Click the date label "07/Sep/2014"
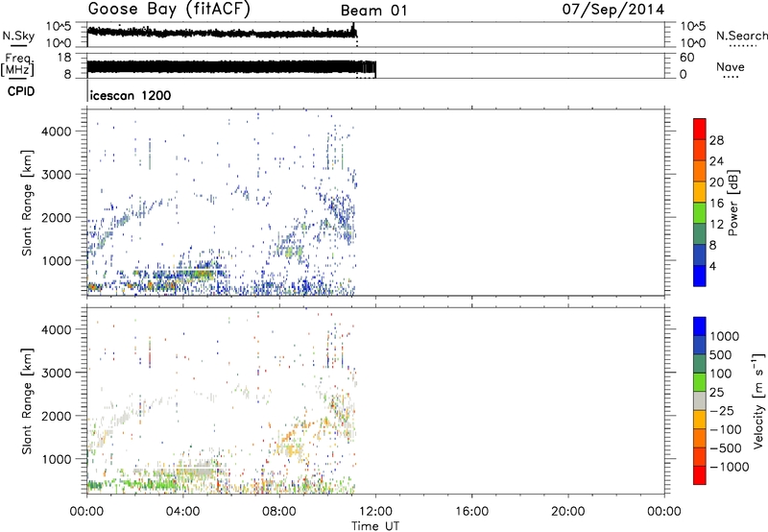 (x=613, y=10)
